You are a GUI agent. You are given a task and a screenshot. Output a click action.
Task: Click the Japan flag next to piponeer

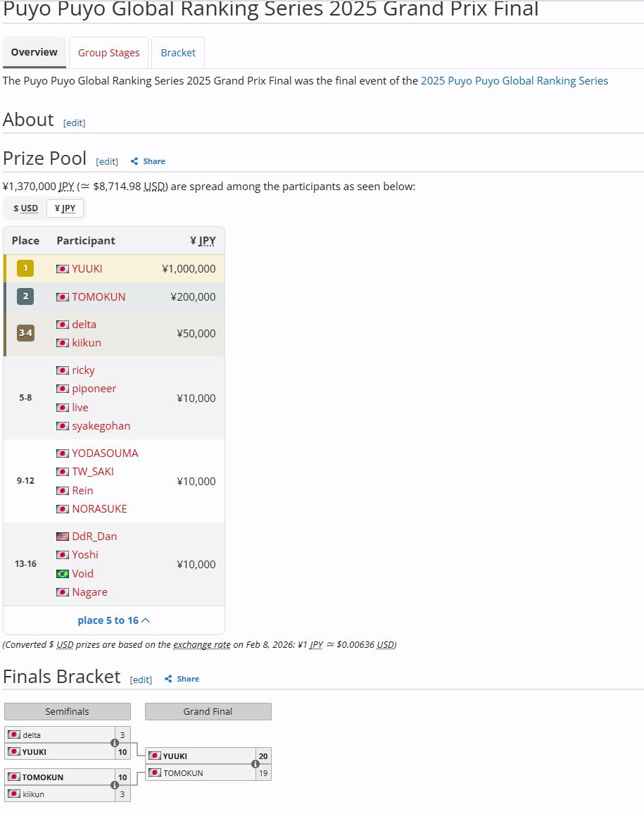[62, 389]
